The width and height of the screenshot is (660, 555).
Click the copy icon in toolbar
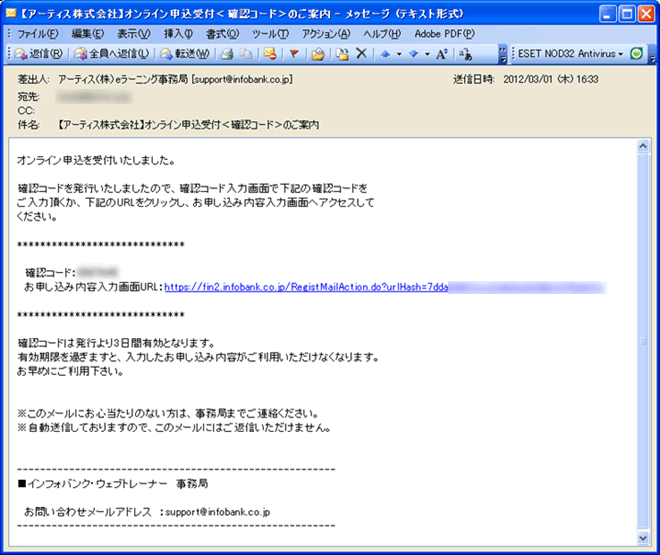(x=246, y=54)
